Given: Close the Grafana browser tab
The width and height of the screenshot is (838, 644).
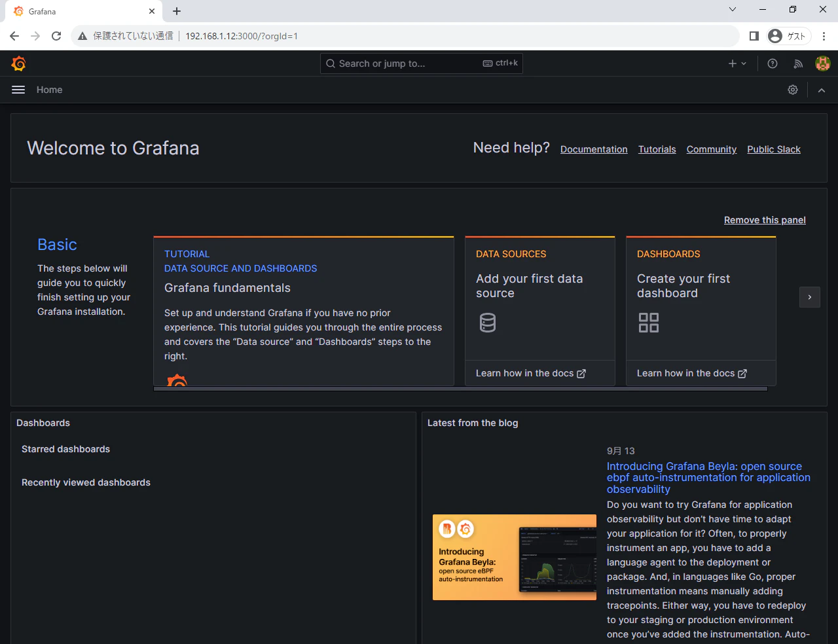Looking at the screenshot, I should (x=152, y=11).
